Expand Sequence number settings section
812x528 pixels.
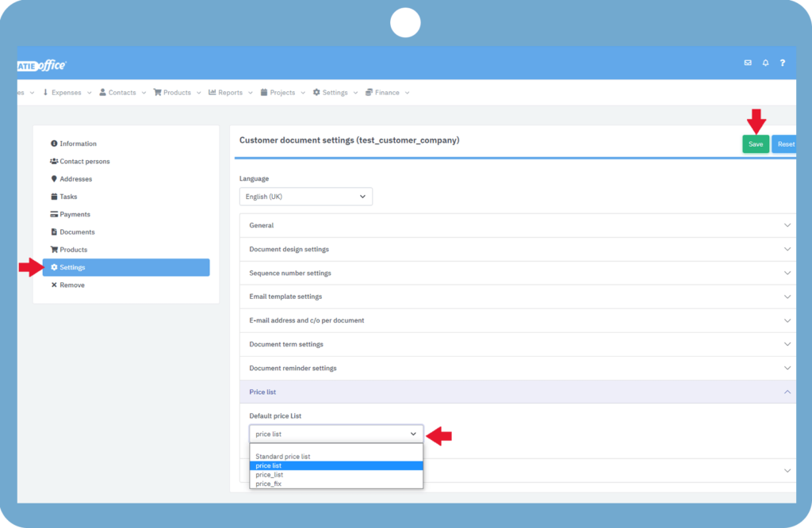point(517,273)
